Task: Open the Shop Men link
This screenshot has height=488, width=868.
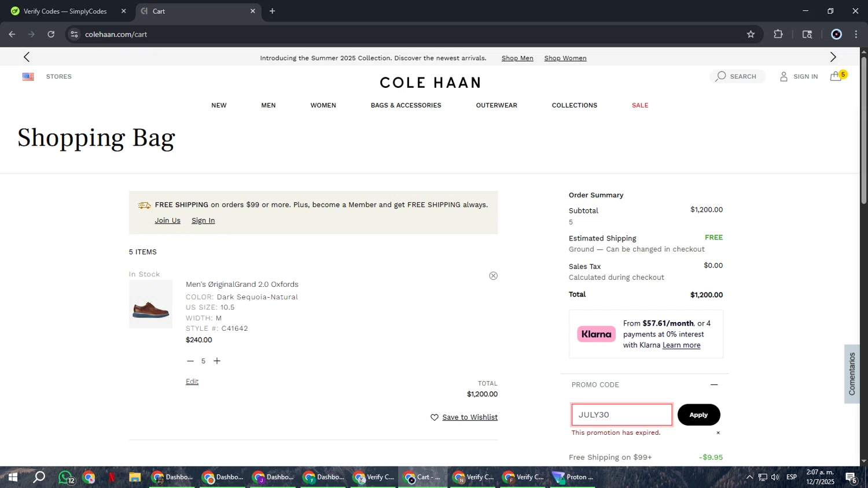Action: [517, 58]
